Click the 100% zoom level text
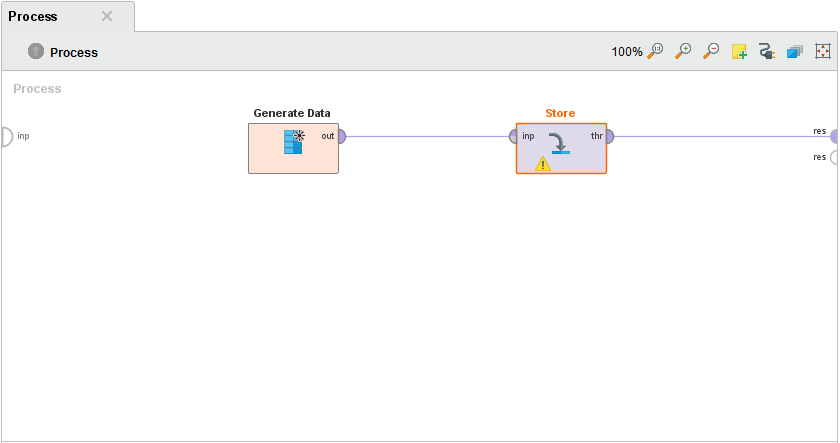840x443 pixels. [x=627, y=52]
